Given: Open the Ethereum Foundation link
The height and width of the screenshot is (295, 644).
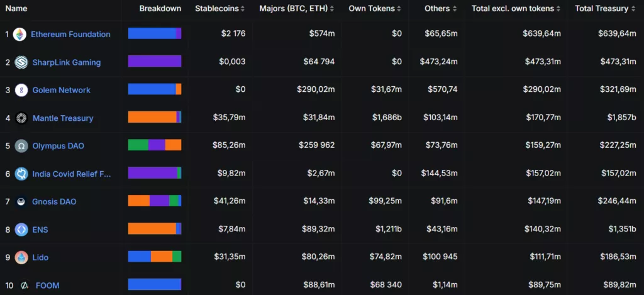Looking at the screenshot, I should pyautogui.click(x=70, y=35).
